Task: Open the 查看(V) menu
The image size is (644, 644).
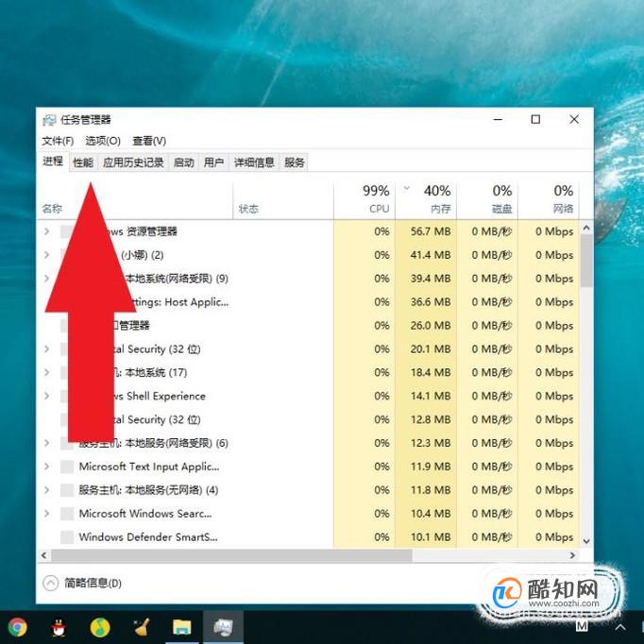Action: coord(149,141)
